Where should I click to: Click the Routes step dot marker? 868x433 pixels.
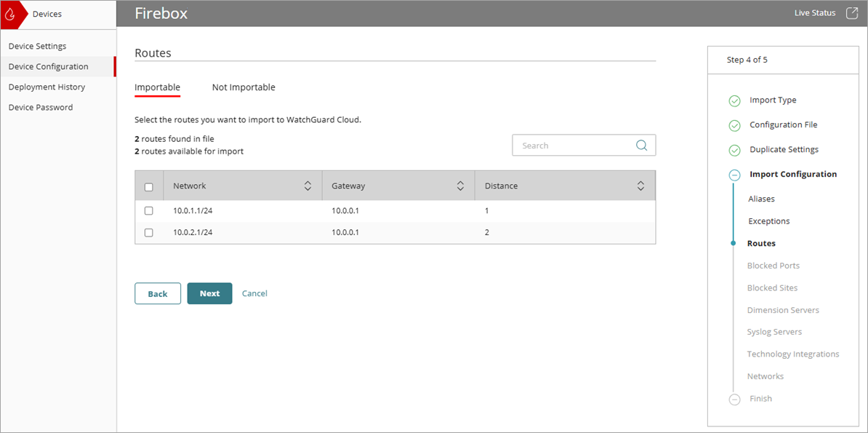734,243
